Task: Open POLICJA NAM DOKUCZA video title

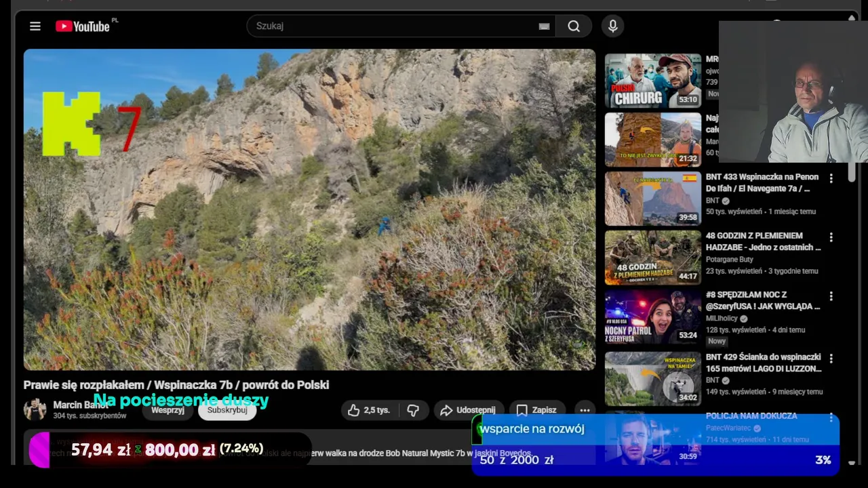Action: pos(751,416)
